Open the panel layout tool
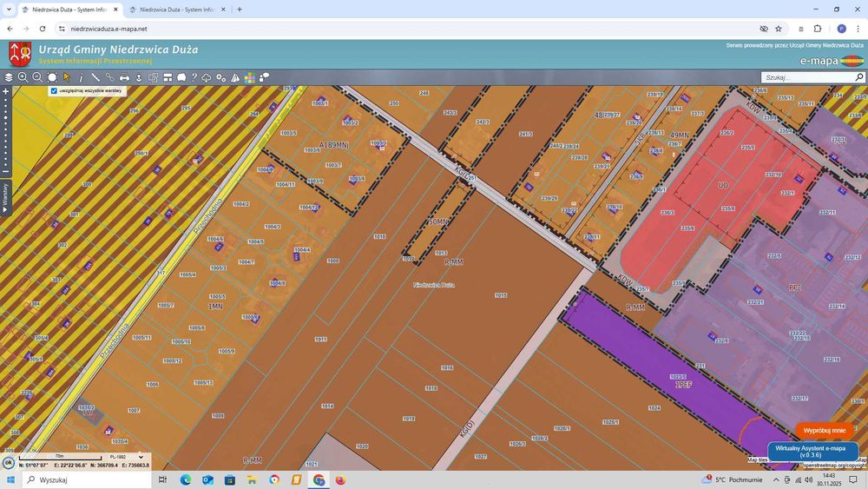Viewport: 868px width, 489px height. [x=168, y=77]
